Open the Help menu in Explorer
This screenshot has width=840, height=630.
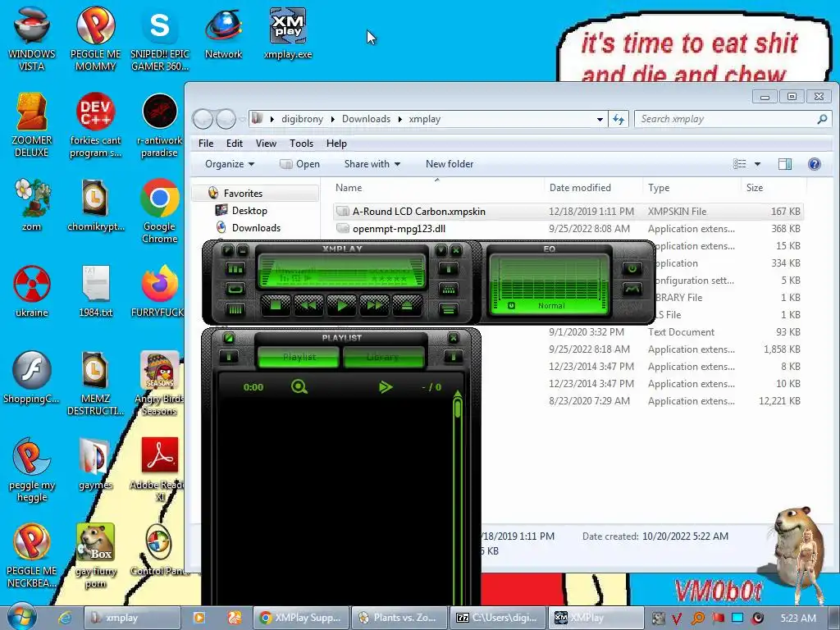point(336,144)
